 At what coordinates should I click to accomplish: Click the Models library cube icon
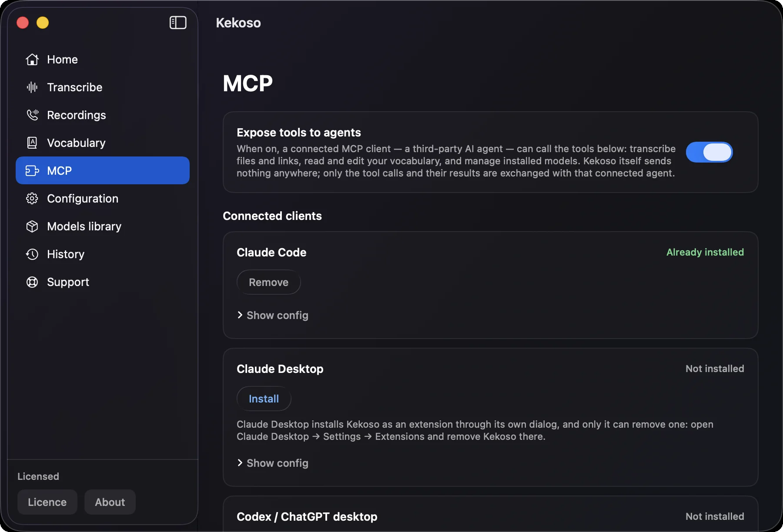coord(32,226)
